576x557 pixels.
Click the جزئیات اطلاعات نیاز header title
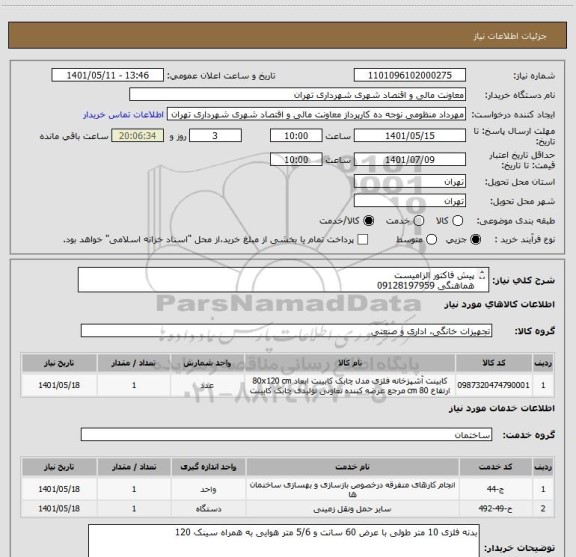(510, 36)
